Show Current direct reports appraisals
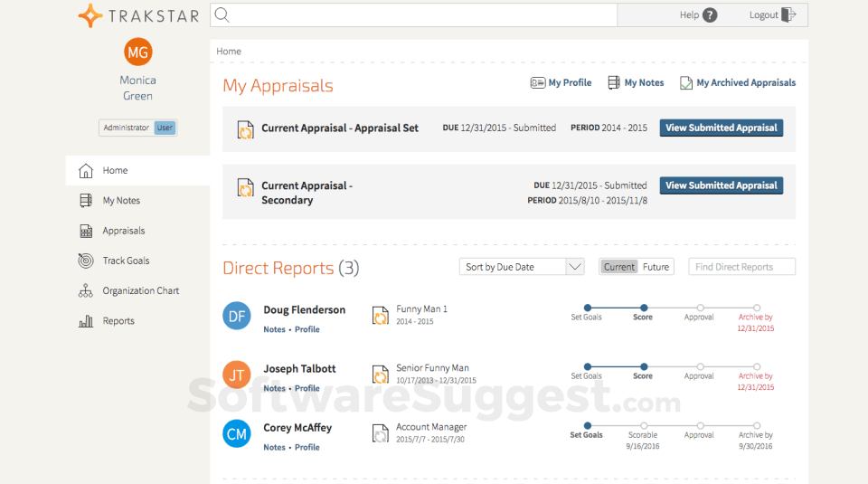The width and height of the screenshot is (868, 484). [619, 267]
